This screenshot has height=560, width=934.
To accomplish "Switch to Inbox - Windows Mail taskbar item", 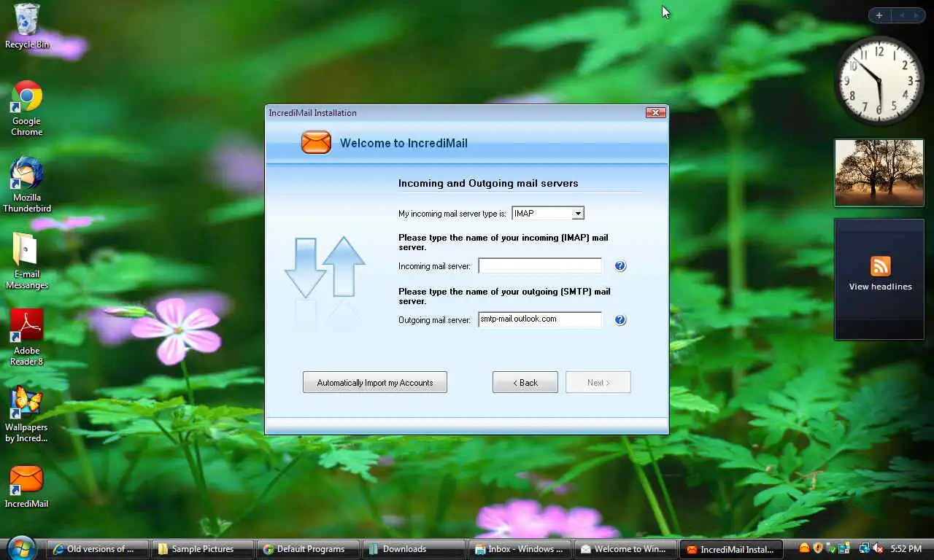I will [x=520, y=549].
